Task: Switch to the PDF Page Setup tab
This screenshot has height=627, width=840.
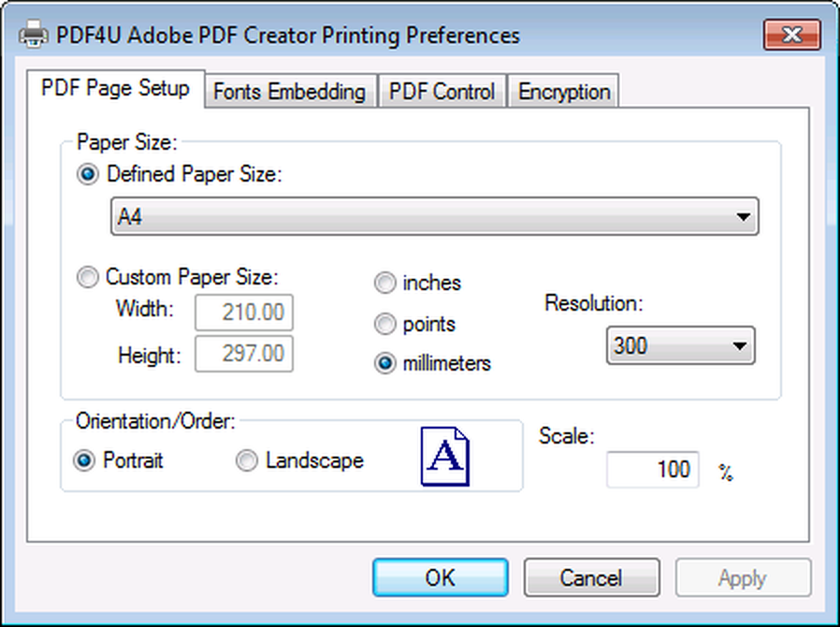Action: click(x=115, y=88)
